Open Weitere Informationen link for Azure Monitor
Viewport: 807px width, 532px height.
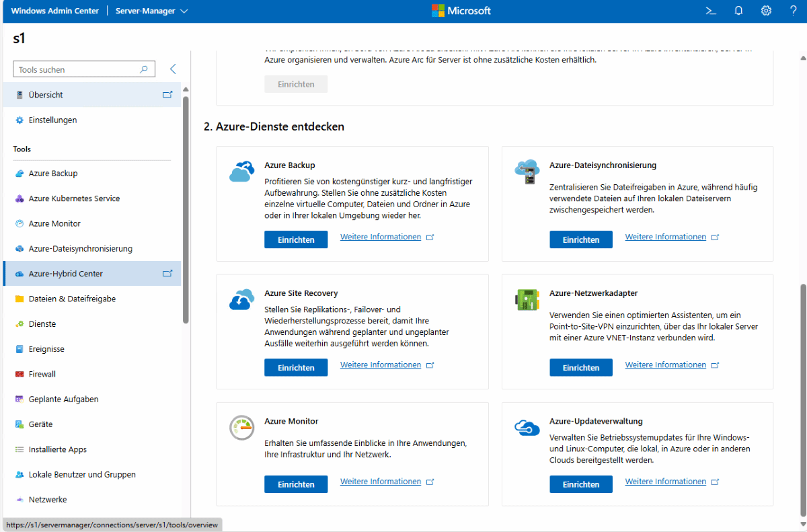(x=381, y=482)
